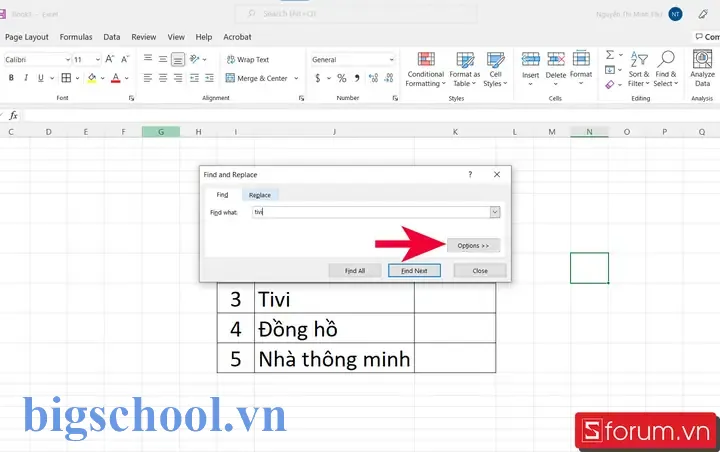Image resolution: width=720 pixels, height=452 pixels.
Task: Click the cell containing Tivi
Action: pos(334,299)
